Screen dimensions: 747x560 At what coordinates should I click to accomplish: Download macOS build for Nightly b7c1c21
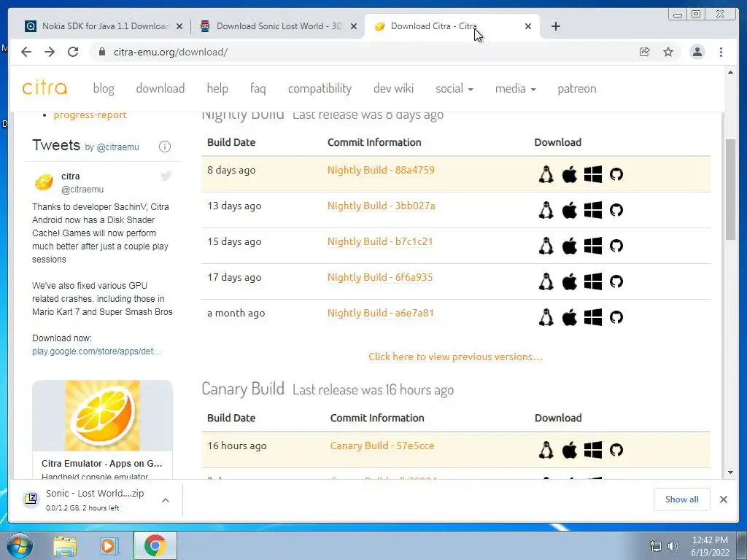pos(569,246)
